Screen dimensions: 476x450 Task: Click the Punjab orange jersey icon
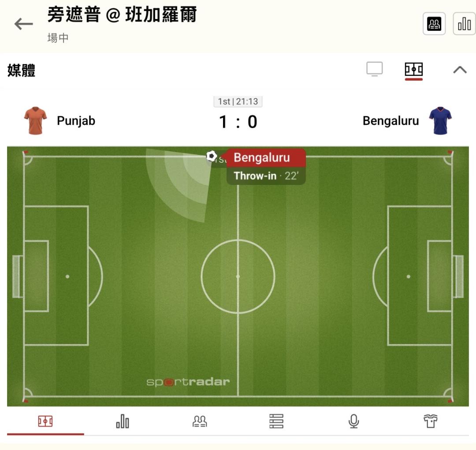tap(35, 120)
